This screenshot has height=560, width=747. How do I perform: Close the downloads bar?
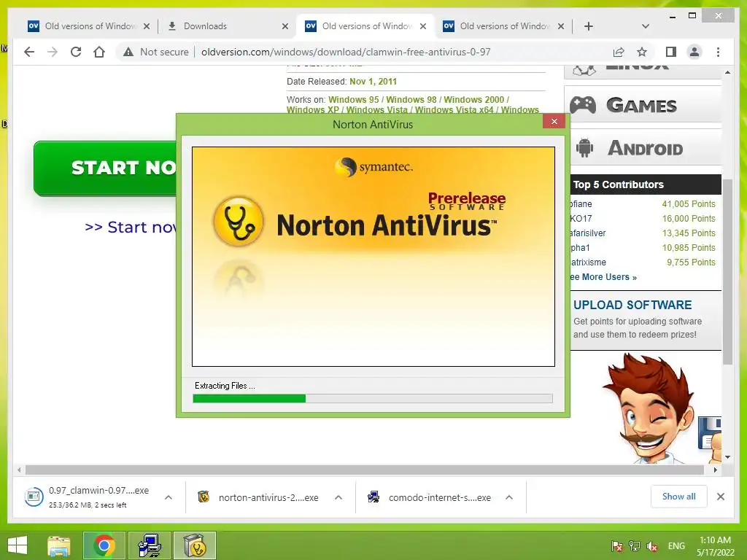coord(721,497)
